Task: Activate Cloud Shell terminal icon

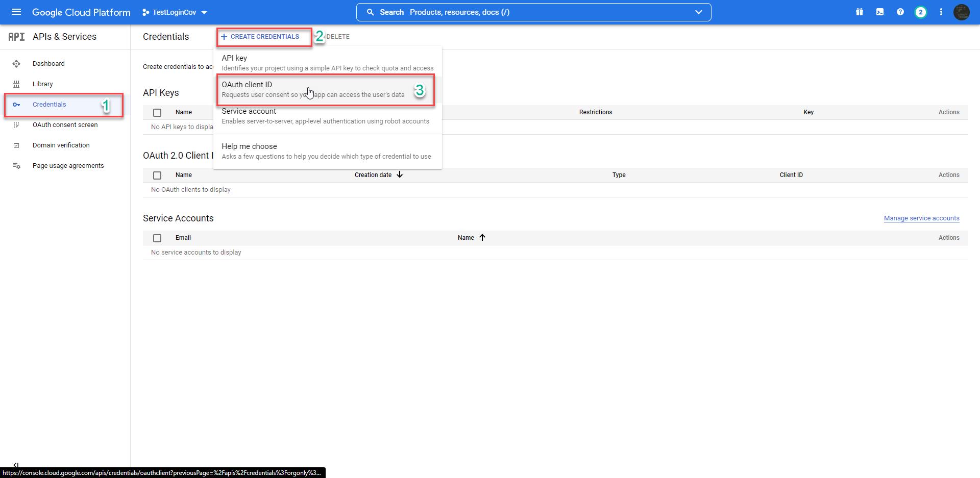Action: [x=880, y=12]
